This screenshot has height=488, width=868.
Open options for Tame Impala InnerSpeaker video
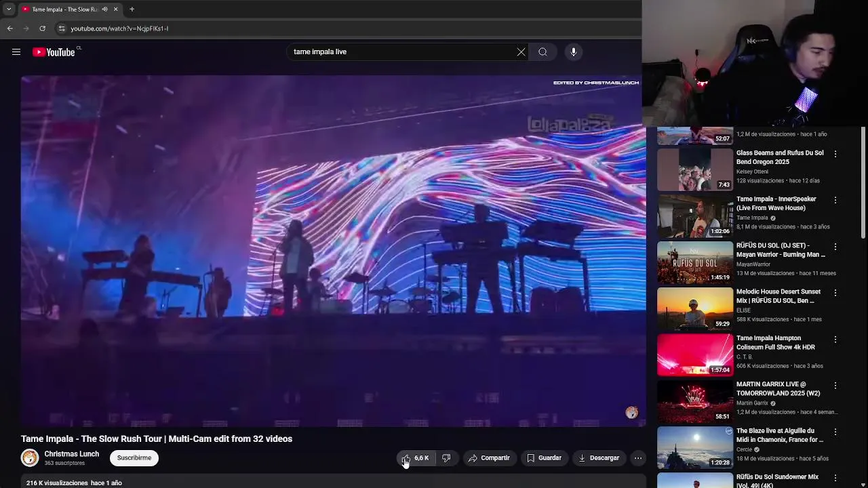pyautogui.click(x=835, y=200)
